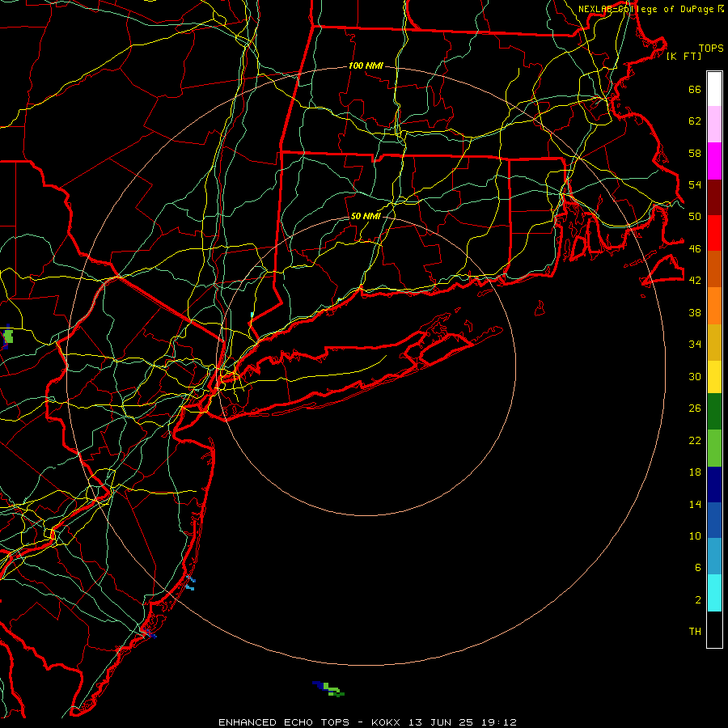The width and height of the screenshot is (728, 728).
Task: Click the "26" legend value
Action: 695,408
